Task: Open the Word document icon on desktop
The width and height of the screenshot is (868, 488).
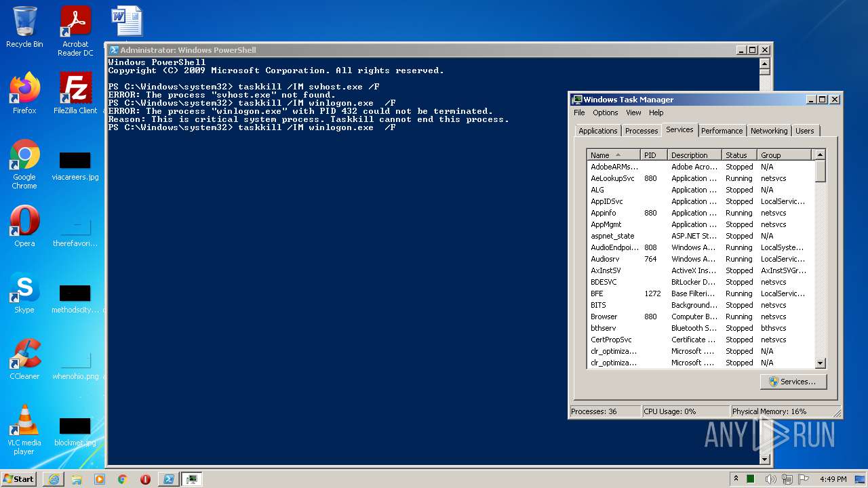Action: coord(127,22)
